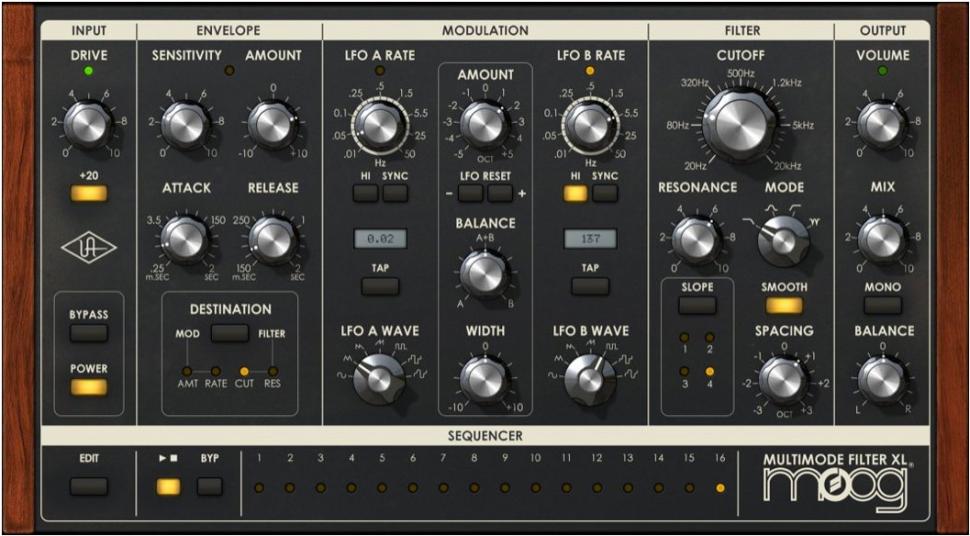Toggle the Power button

click(x=88, y=387)
